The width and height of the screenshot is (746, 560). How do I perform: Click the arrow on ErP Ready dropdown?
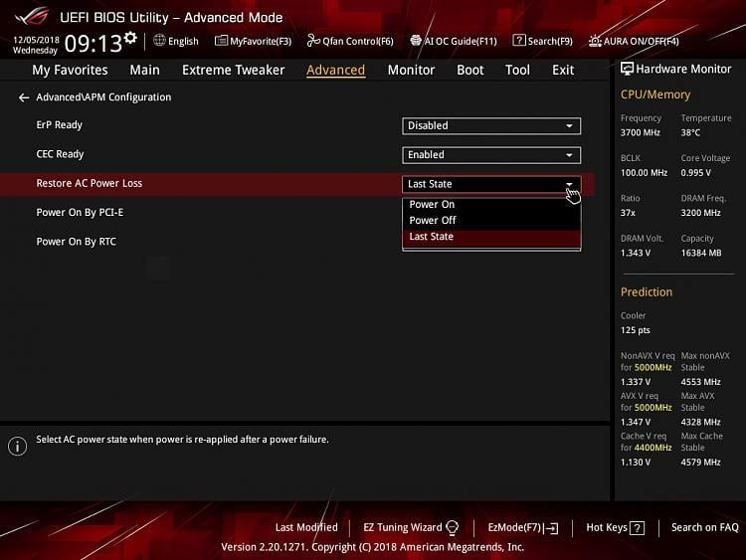[569, 126]
